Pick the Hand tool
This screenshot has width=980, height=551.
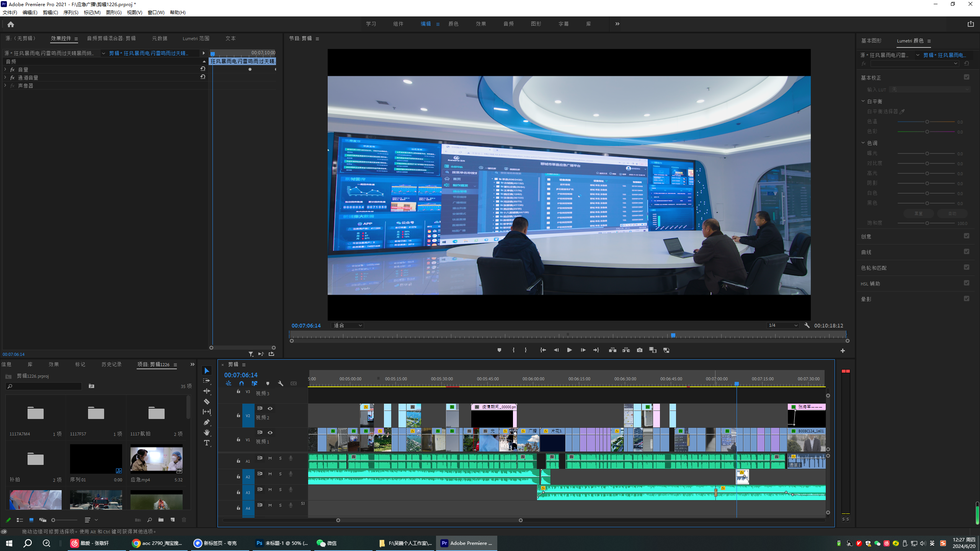pos(207,432)
